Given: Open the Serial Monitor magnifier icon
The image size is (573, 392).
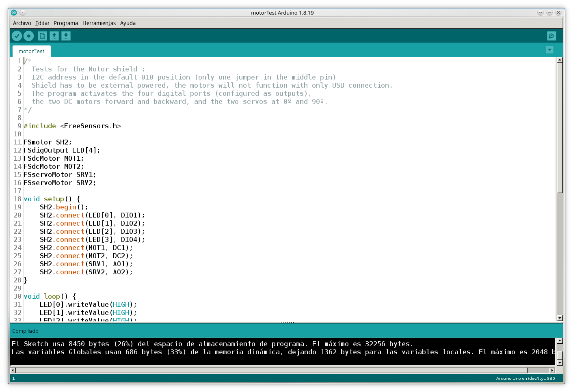Looking at the screenshot, I should coord(551,36).
